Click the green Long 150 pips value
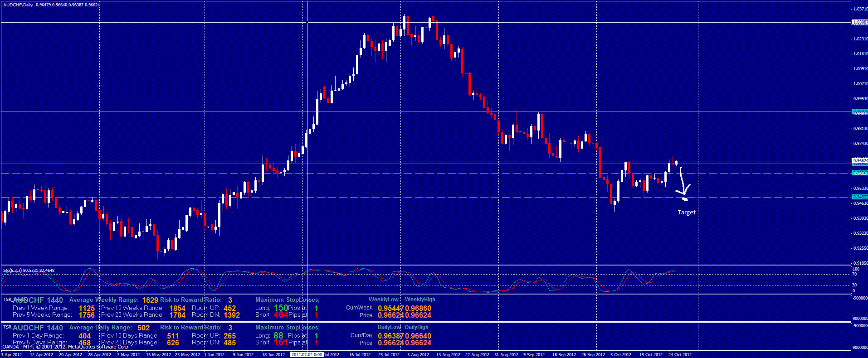The height and width of the screenshot is (358, 868). (281, 308)
